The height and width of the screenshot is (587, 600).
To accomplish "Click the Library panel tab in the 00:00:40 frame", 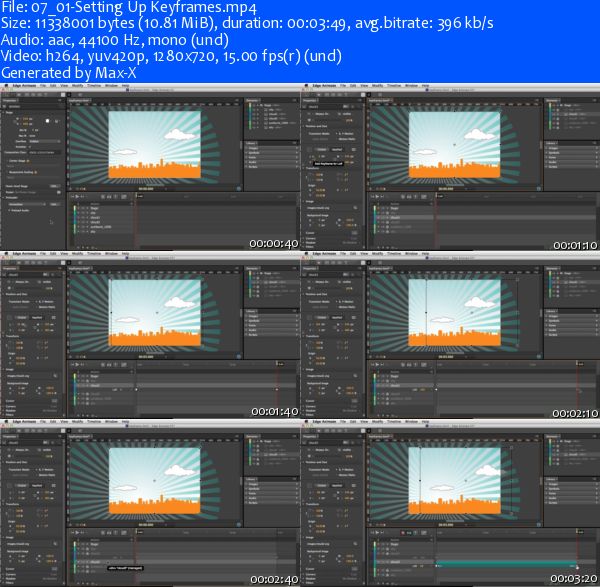I will tap(251, 143).
